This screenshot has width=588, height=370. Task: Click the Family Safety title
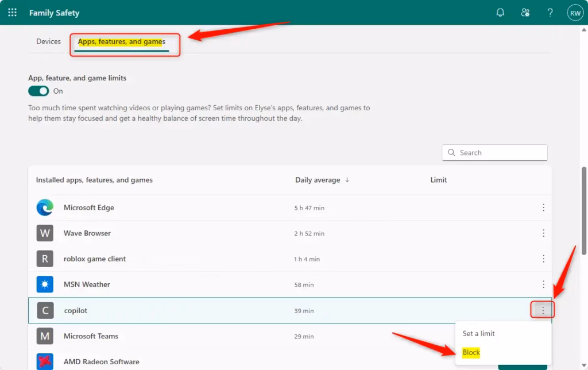55,13
